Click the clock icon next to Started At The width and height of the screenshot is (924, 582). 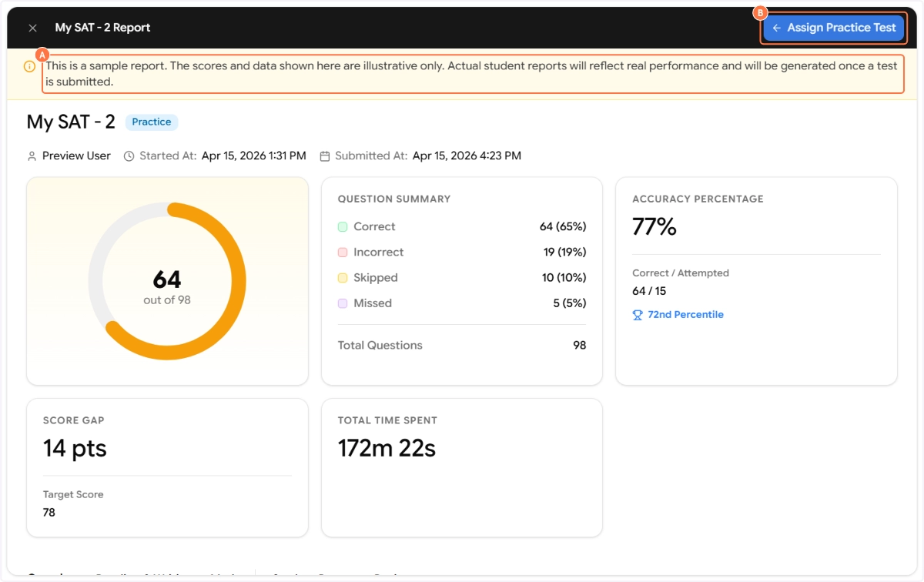(x=129, y=156)
